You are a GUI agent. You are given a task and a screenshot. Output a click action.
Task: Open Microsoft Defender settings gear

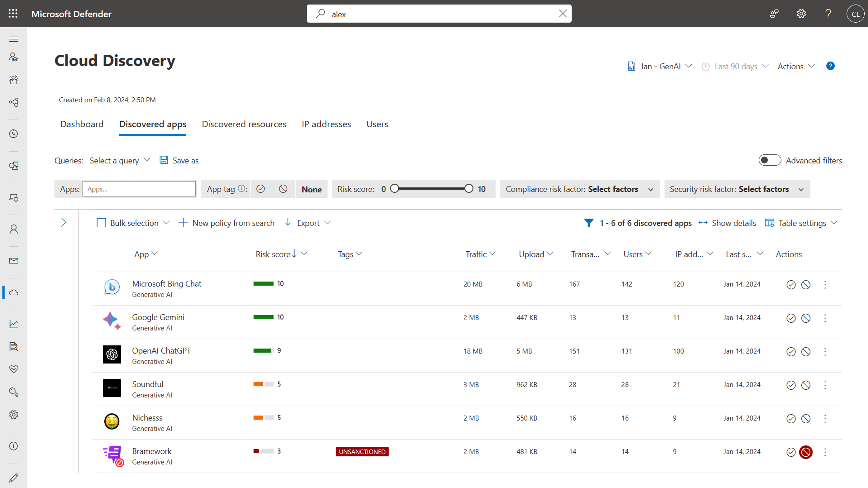click(x=801, y=14)
